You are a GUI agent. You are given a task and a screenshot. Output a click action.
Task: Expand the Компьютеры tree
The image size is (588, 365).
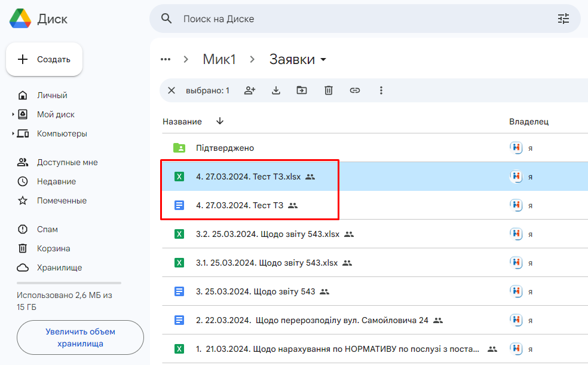pos(13,133)
